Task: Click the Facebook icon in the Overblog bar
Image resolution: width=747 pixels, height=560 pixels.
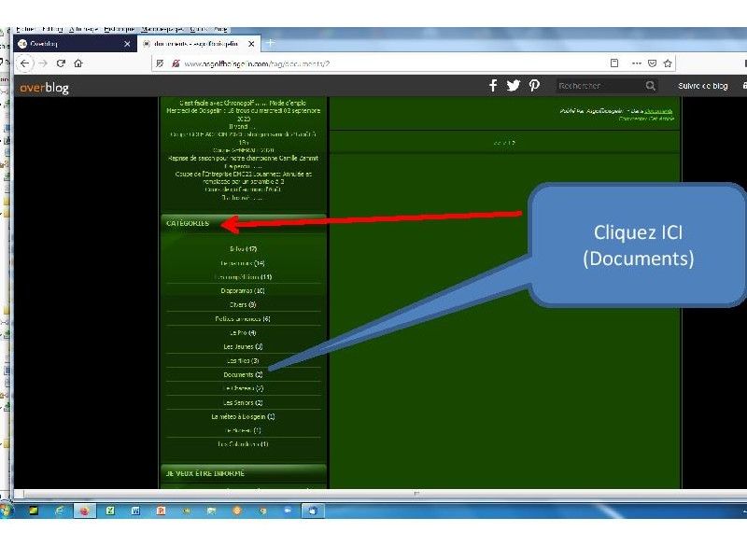Action: (494, 86)
